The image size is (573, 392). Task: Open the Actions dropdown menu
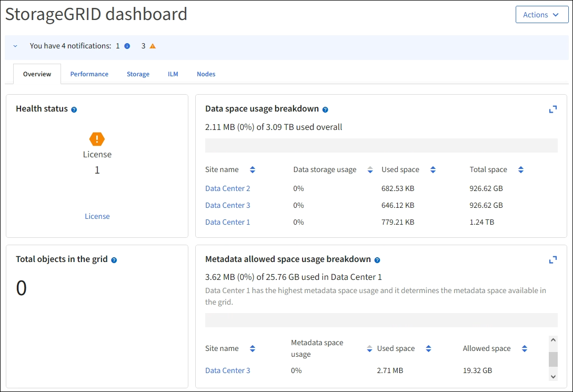tap(541, 15)
